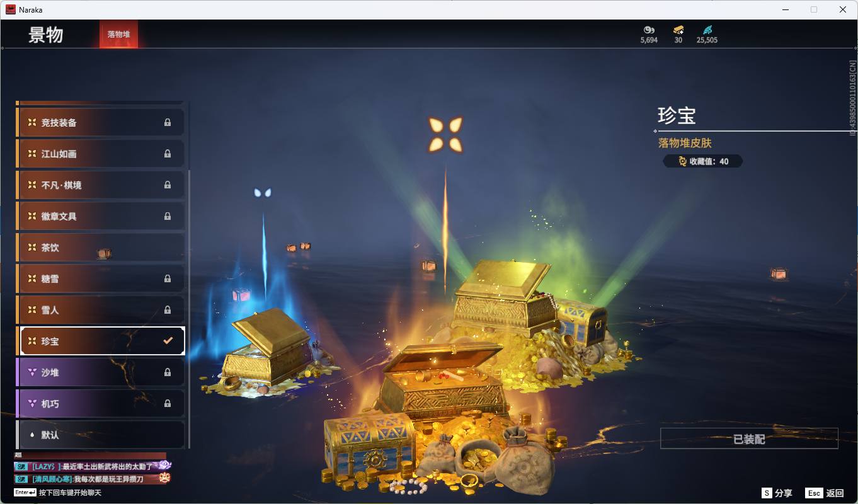Click the emote icon after LAZY's message
The height and width of the screenshot is (504, 858).
tap(165, 465)
